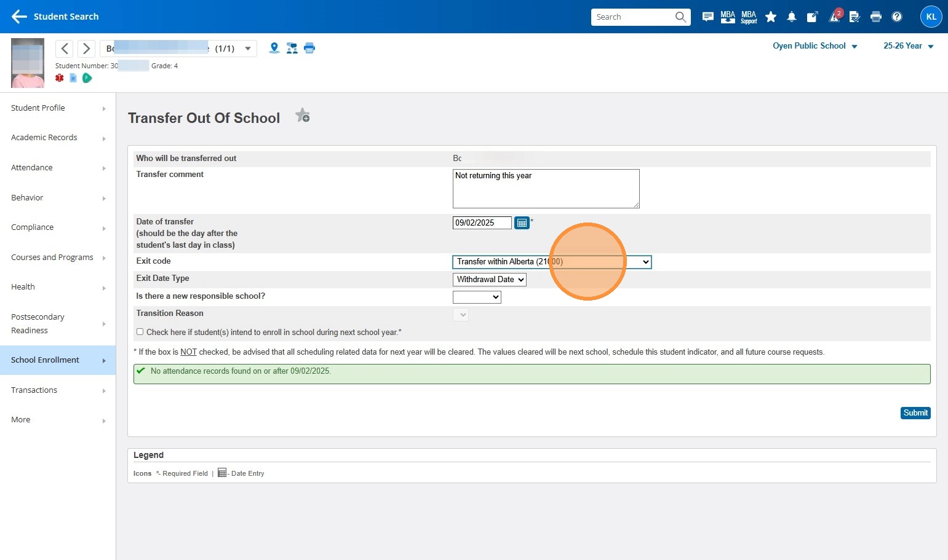Screen dimensions: 948x560
Task: Click the red medical alert icon
Action: coord(60,78)
